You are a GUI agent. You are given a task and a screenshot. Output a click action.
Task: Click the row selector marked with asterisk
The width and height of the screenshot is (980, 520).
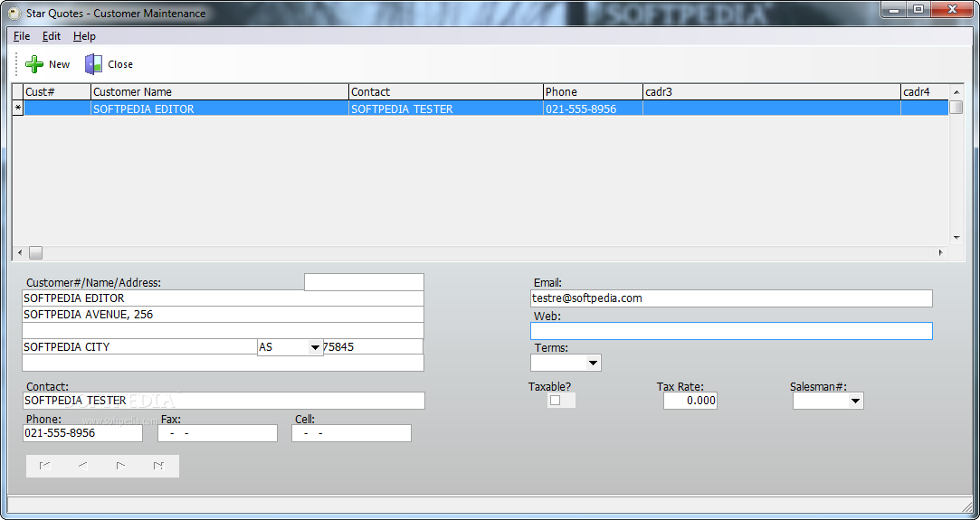18,109
